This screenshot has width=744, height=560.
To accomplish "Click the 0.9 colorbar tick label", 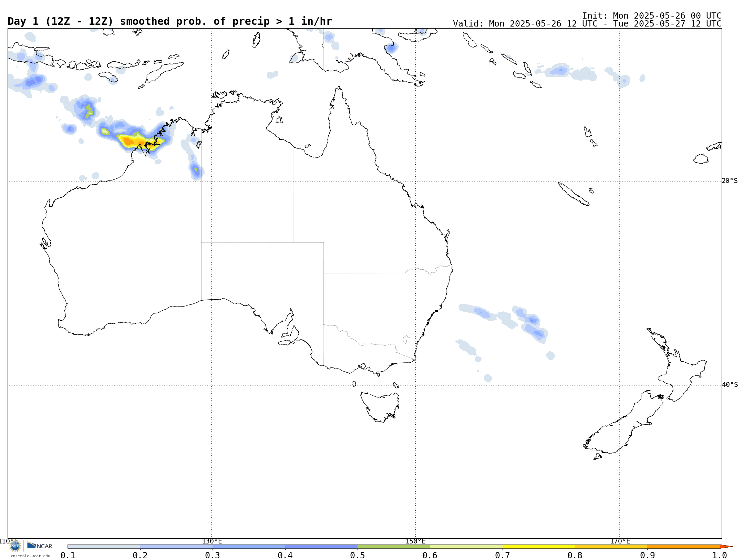I will tap(648, 555).
